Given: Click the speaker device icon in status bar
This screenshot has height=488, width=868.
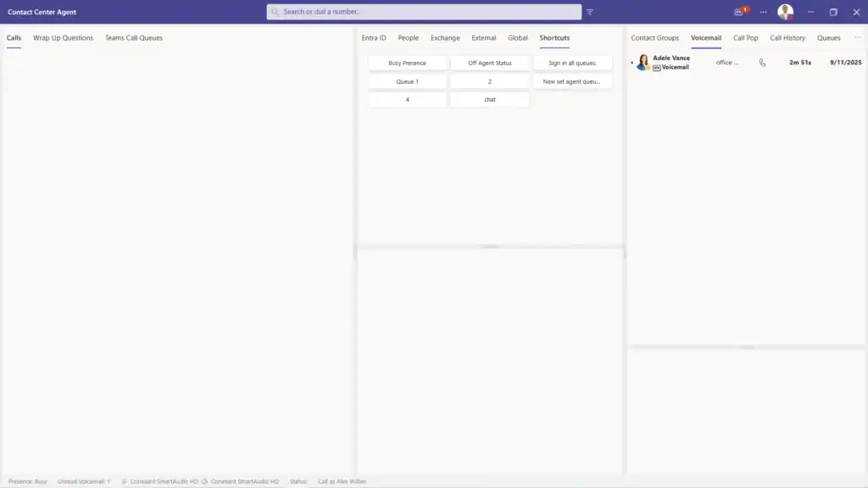Looking at the screenshot, I should 204,481.
